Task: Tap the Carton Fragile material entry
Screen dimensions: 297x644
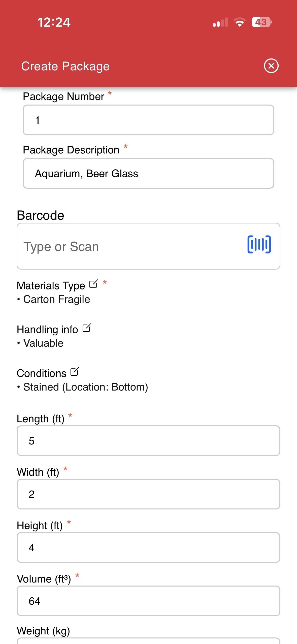Action: (x=56, y=300)
